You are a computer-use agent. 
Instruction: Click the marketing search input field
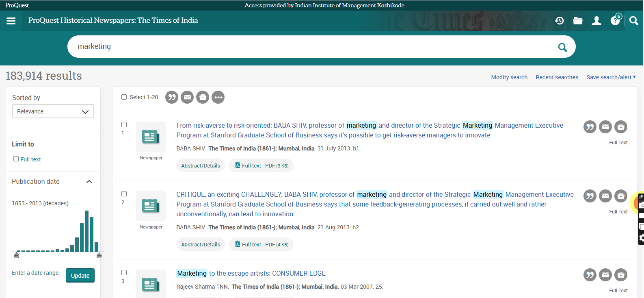point(309,46)
